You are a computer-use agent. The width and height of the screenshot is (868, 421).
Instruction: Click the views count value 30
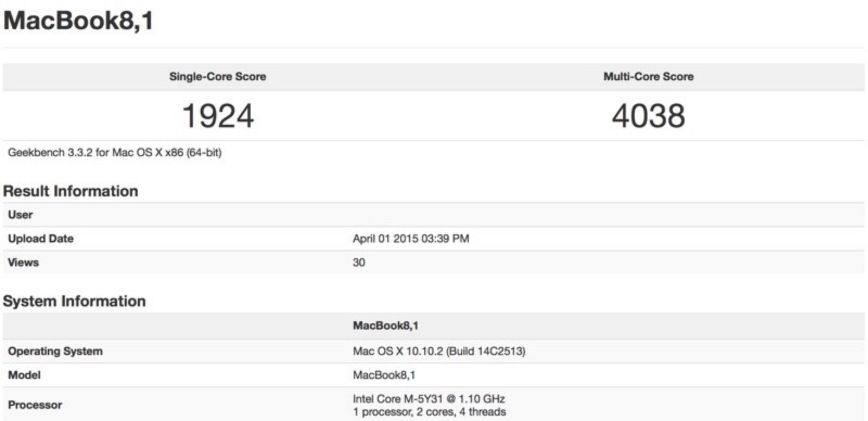(x=359, y=262)
